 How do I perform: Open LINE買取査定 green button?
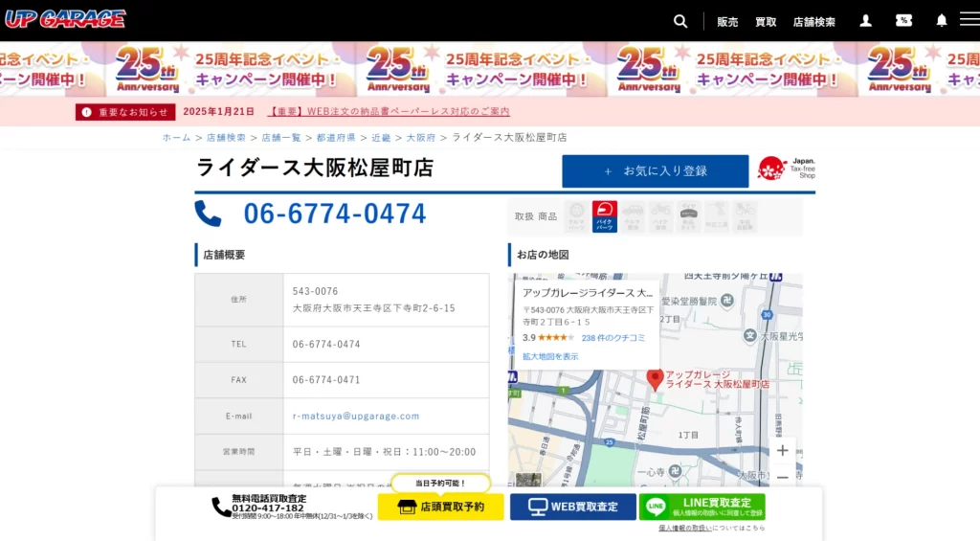coord(702,507)
